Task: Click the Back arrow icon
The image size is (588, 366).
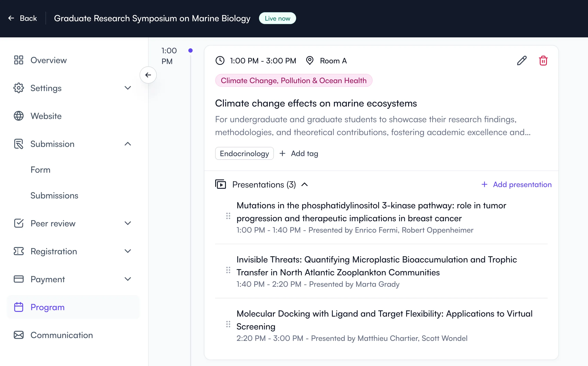Action: 11,18
